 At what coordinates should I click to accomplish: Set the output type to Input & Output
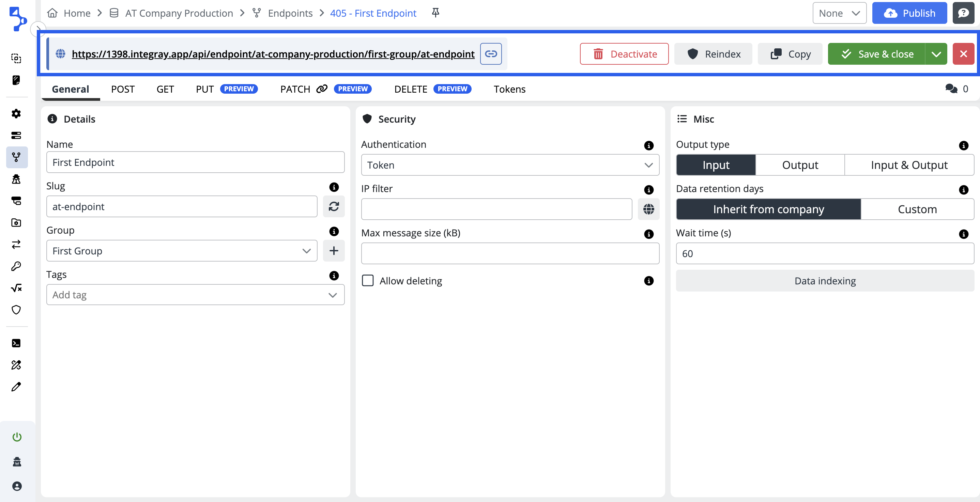click(909, 165)
